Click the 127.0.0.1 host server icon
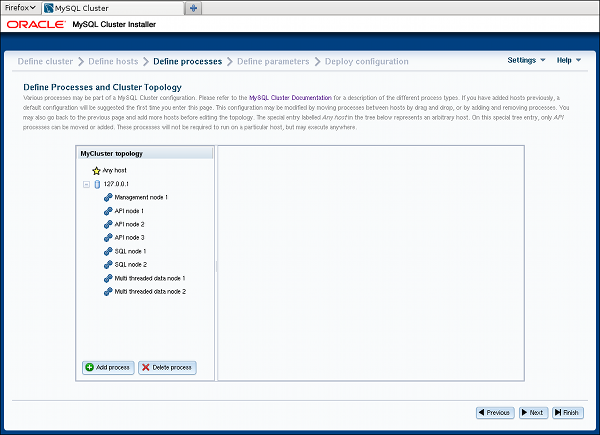 coord(97,184)
